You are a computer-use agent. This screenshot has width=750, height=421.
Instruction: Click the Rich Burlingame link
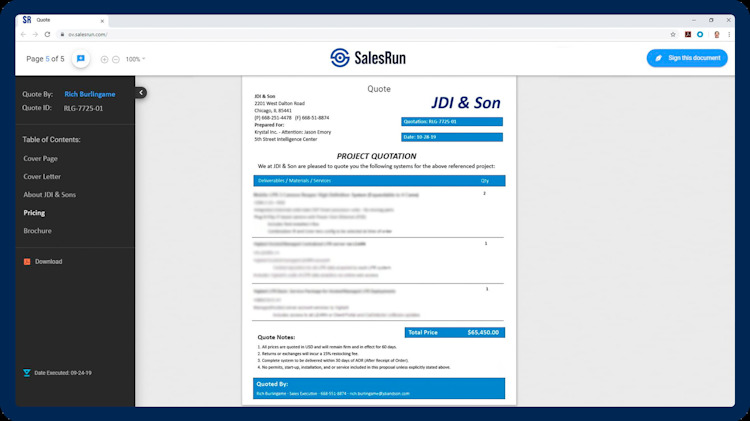[x=89, y=94]
